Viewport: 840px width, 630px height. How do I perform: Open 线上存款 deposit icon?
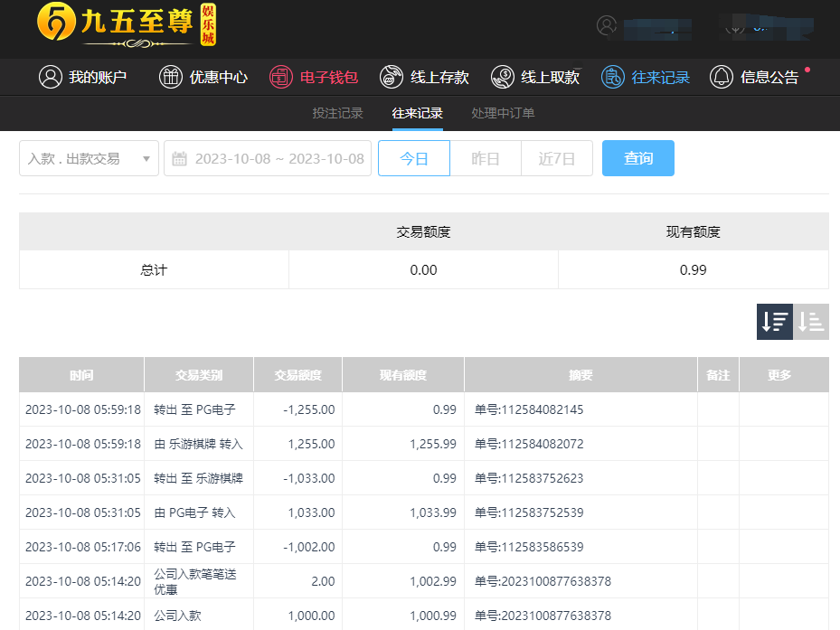[x=392, y=77]
